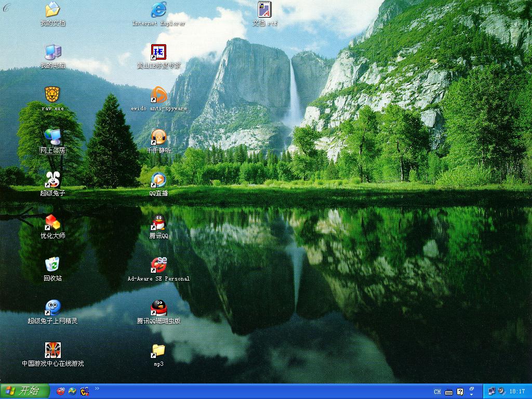532x399 pixels.
Task: Click the language bar help question mark
Action: 460,392
